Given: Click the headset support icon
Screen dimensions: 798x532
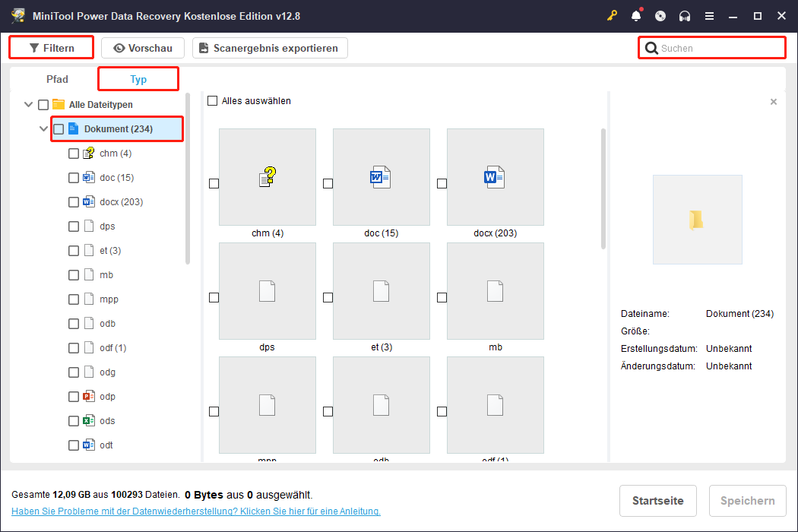Looking at the screenshot, I should pyautogui.click(x=685, y=15).
